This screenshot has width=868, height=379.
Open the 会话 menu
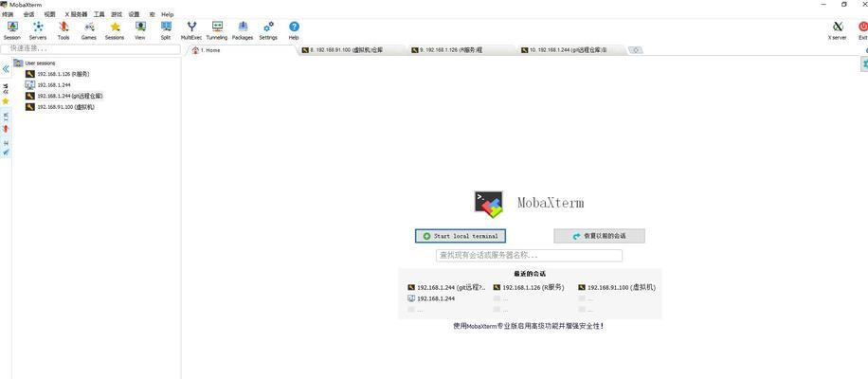(x=28, y=14)
